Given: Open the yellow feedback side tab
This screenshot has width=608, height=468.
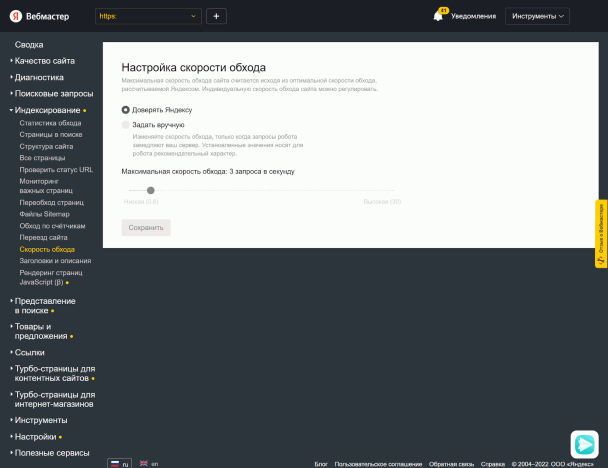Looking at the screenshot, I should pyautogui.click(x=601, y=233).
